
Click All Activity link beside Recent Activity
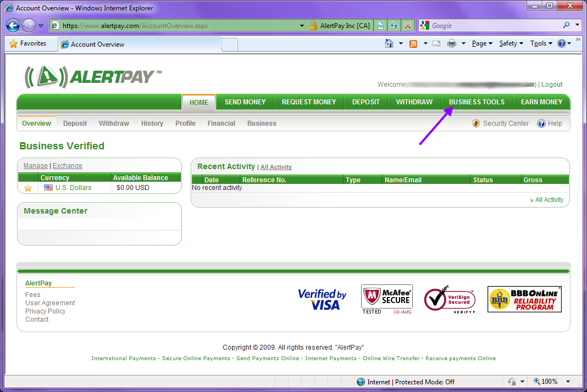tap(276, 167)
